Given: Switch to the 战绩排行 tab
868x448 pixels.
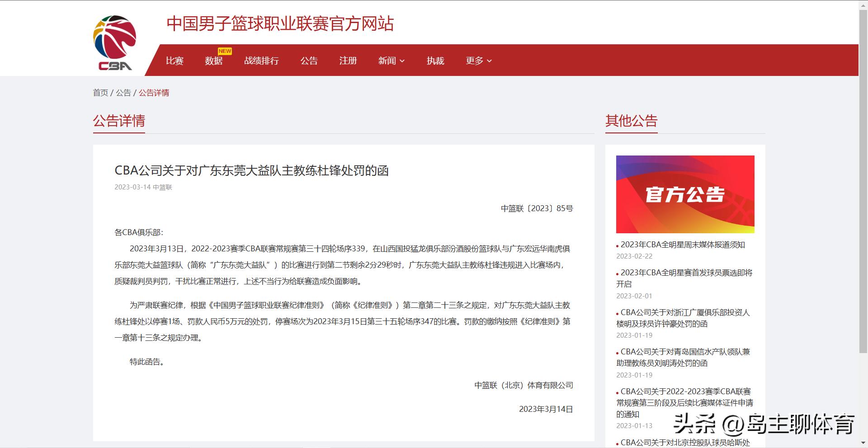Looking at the screenshot, I should (x=262, y=60).
